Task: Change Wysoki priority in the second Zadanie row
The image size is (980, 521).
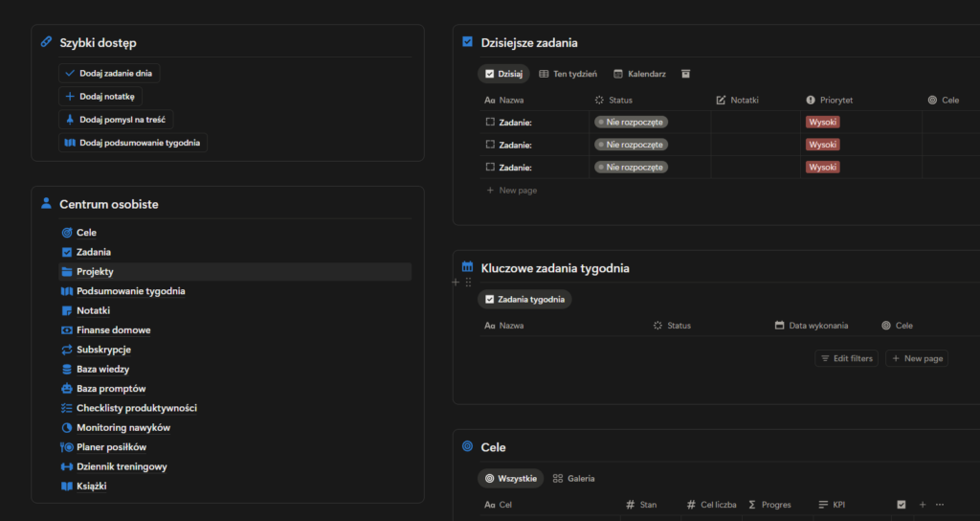Action: 822,145
